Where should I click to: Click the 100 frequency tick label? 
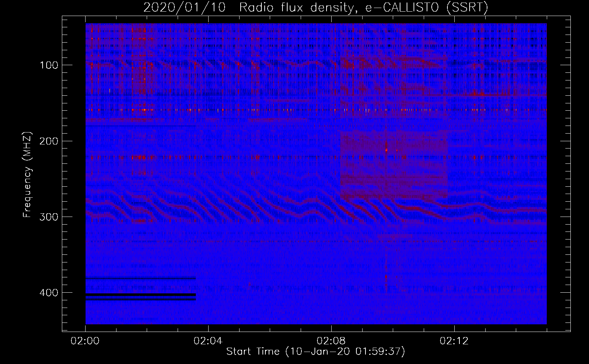pyautogui.click(x=49, y=65)
